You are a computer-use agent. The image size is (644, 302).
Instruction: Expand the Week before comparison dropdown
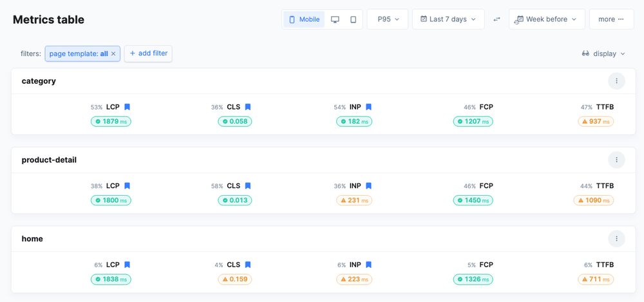(x=547, y=19)
